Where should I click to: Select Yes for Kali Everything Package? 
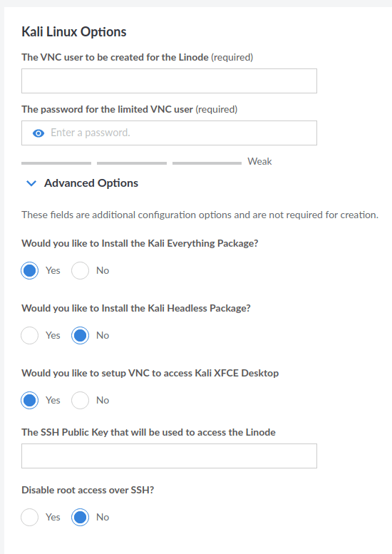tap(30, 271)
